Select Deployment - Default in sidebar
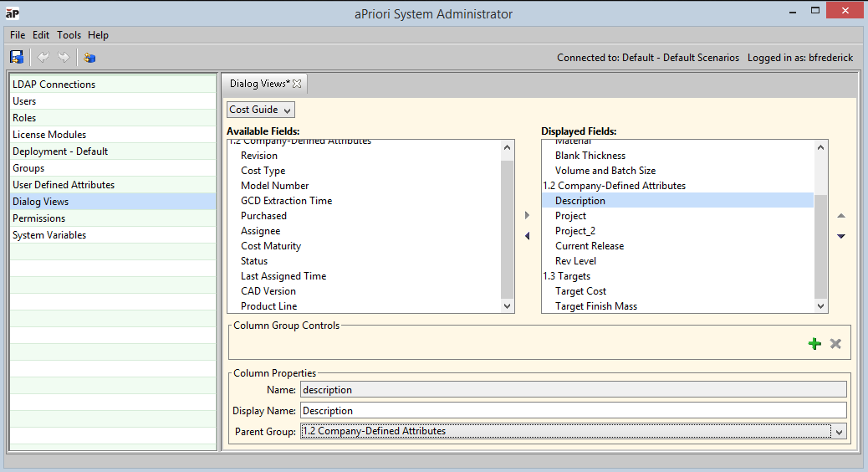868x472 pixels. click(x=113, y=151)
